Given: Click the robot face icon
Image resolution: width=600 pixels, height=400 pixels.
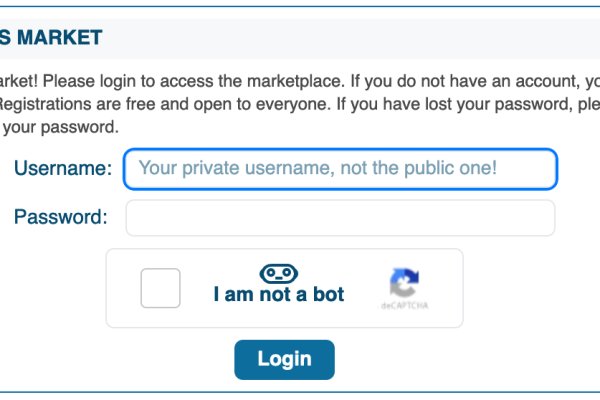Looking at the screenshot, I should (x=279, y=274).
